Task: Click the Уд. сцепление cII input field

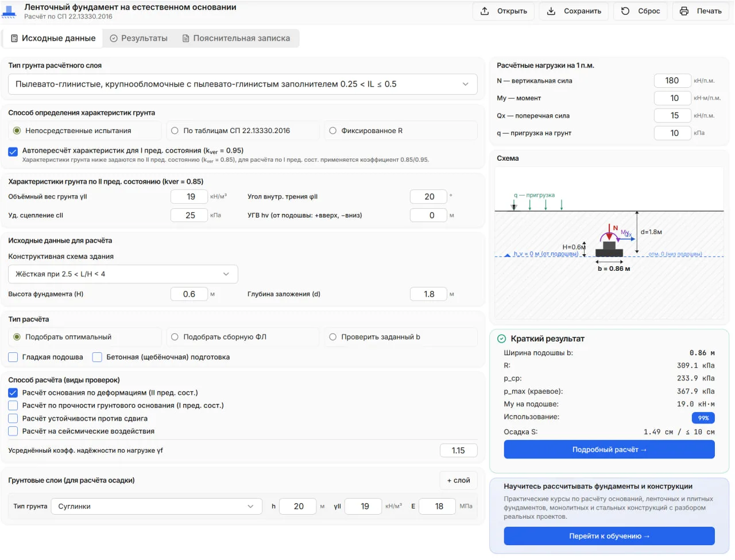Action: tap(189, 216)
